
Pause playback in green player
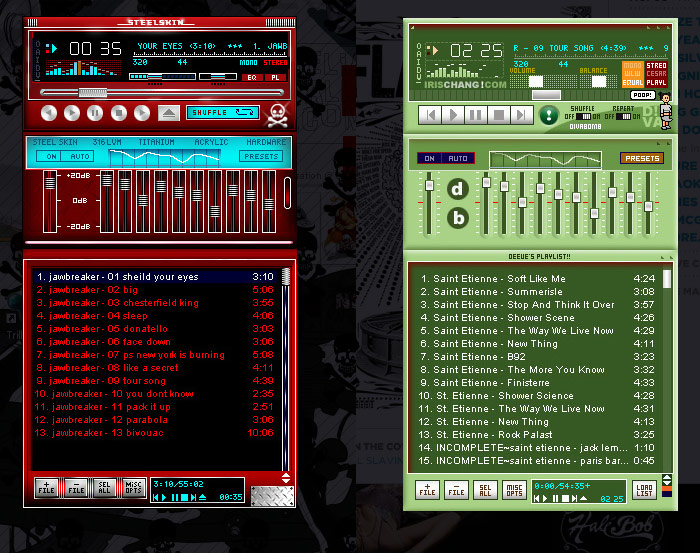coord(476,115)
